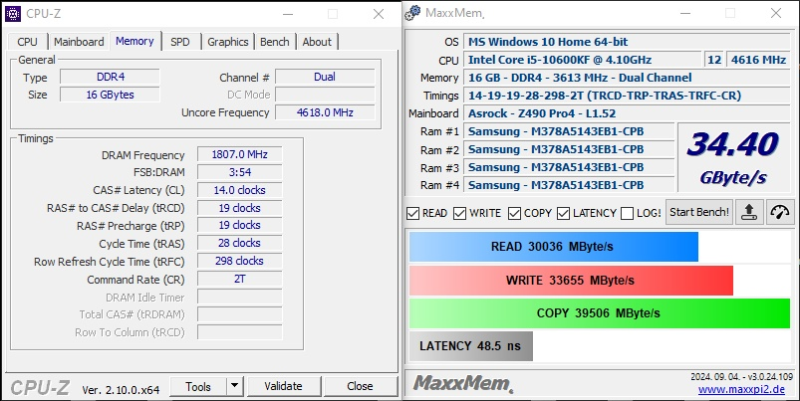The height and width of the screenshot is (401, 800).
Task: Click the Ram #2 Samsung module entry
Action: [x=569, y=149]
